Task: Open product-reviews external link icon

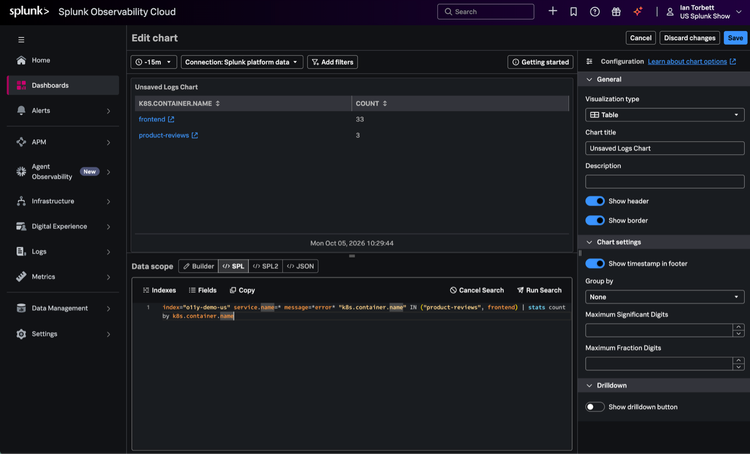Action: [195, 135]
